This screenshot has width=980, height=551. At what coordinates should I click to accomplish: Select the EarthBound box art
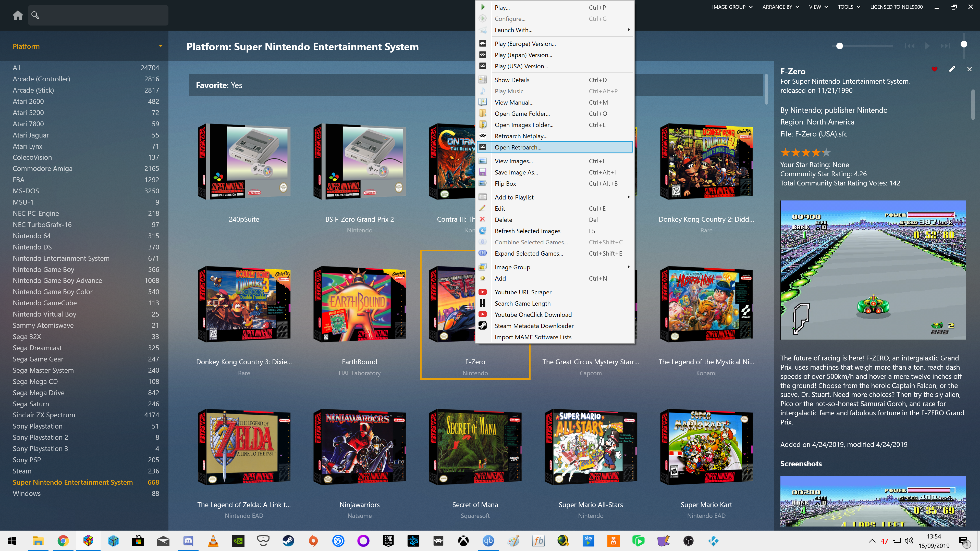tap(360, 304)
